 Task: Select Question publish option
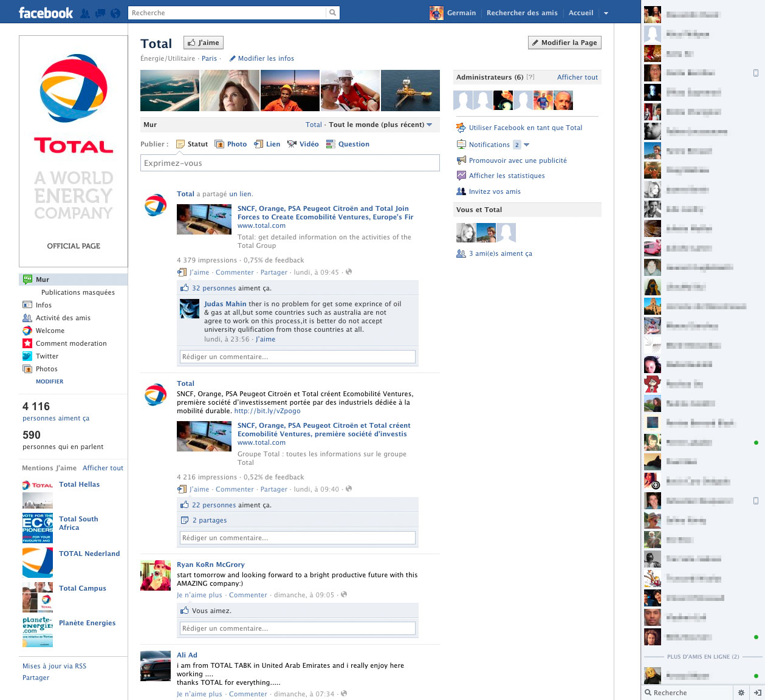[x=348, y=144]
